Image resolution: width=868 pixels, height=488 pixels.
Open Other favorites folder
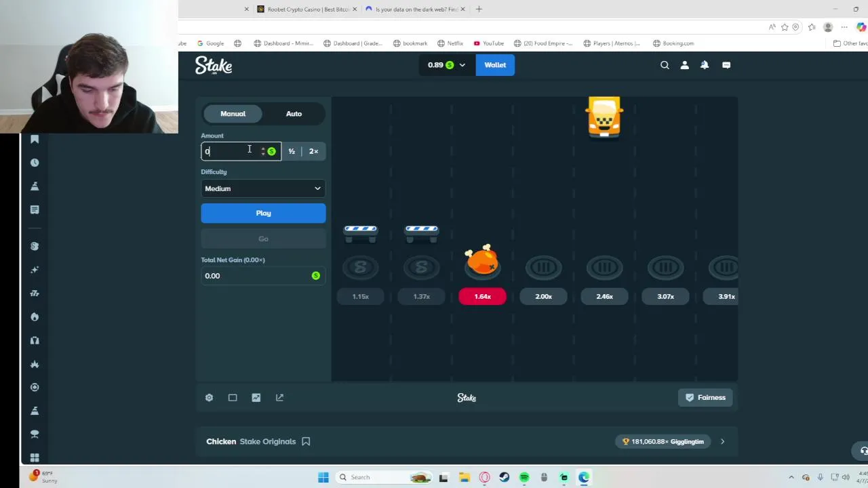tap(850, 43)
